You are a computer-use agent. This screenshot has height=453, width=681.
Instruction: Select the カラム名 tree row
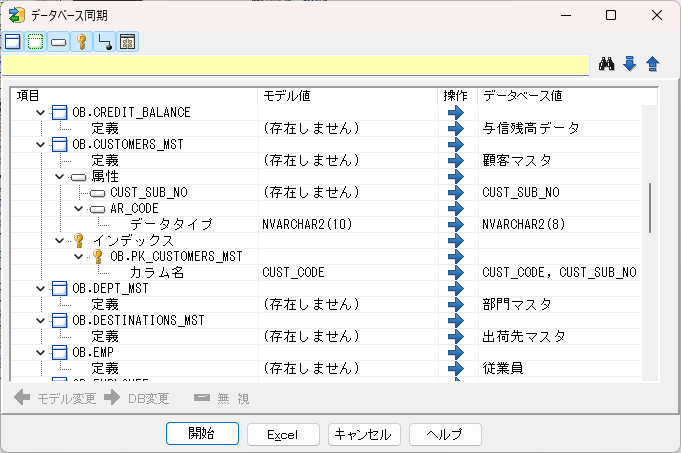tap(157, 273)
